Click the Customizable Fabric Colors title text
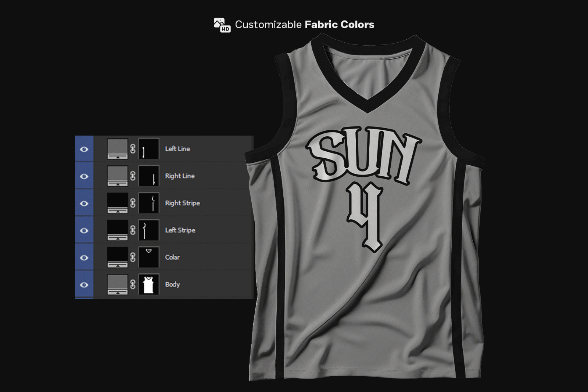Viewport: 588px width, 392px height. (304, 25)
